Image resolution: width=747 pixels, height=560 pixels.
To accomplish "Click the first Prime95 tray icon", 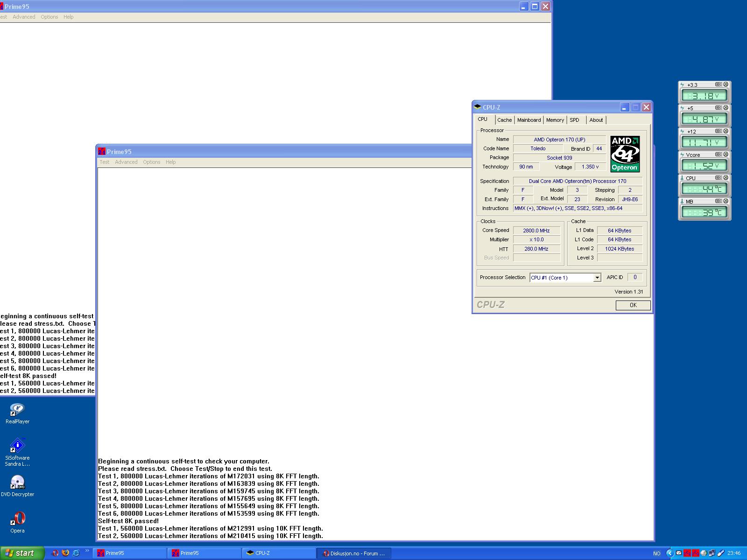I will [x=687, y=553].
